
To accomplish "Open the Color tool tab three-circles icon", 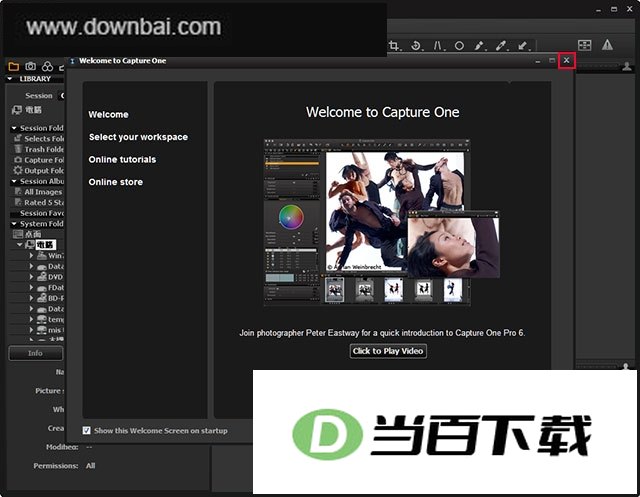I will point(47,66).
